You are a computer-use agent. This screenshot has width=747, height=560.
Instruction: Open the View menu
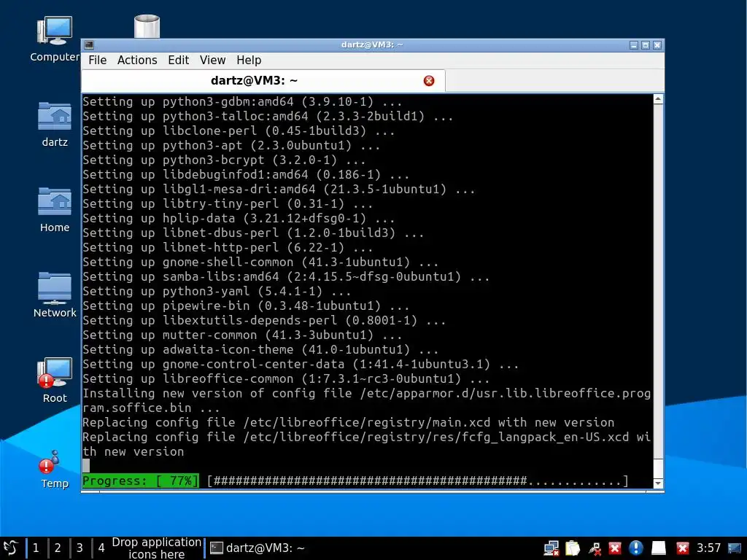coord(212,60)
